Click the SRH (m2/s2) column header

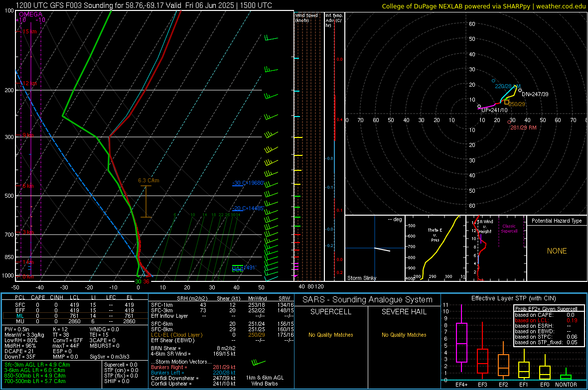[192, 298]
